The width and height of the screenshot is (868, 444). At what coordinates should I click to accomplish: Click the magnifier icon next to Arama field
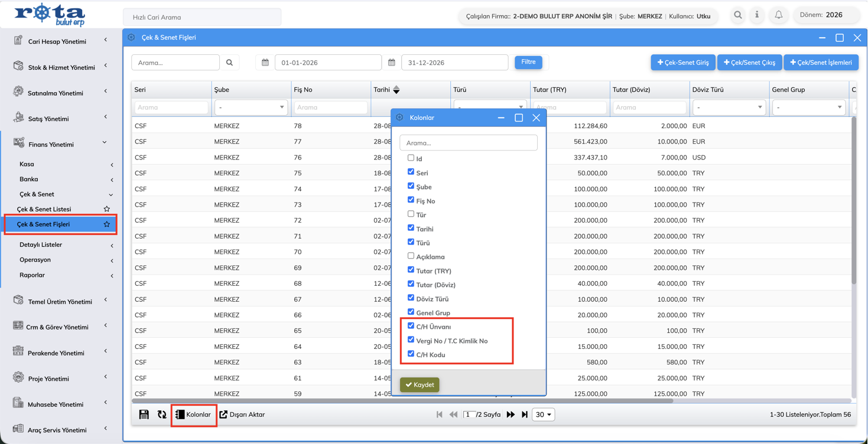pyautogui.click(x=230, y=63)
